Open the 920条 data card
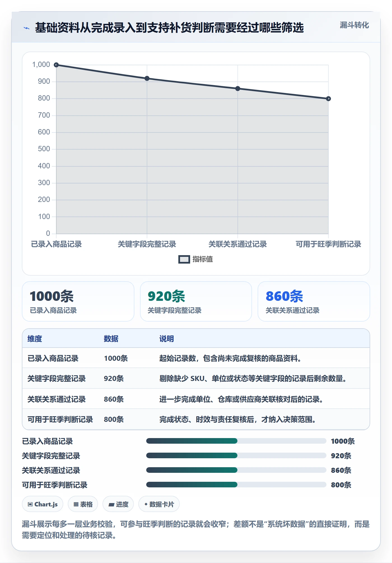 pyautogui.click(x=196, y=301)
